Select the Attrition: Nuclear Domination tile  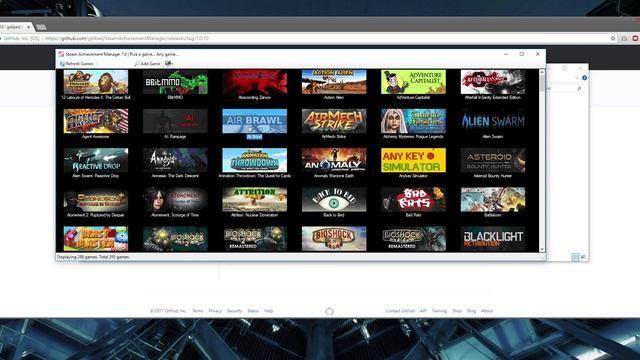click(x=255, y=202)
